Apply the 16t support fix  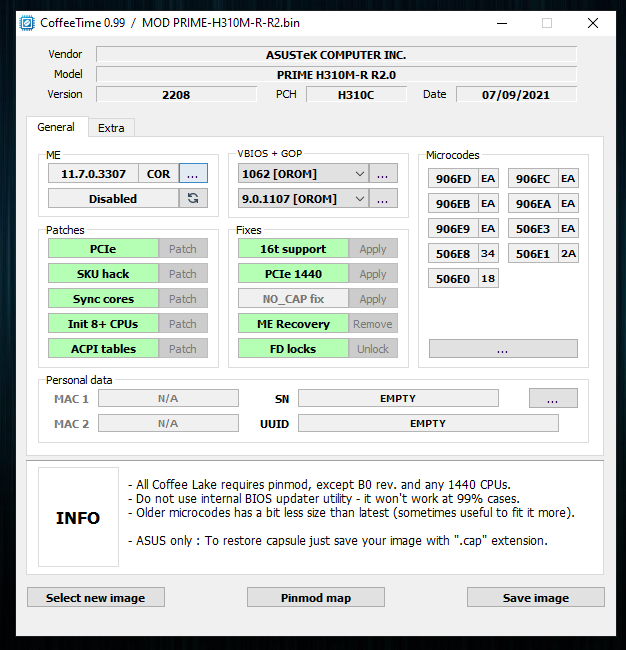[x=373, y=249]
